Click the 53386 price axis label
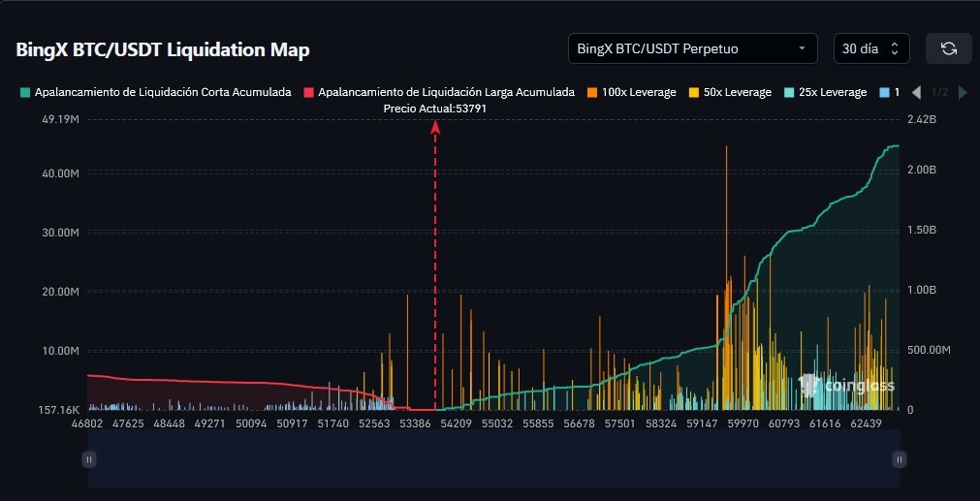 (x=414, y=423)
